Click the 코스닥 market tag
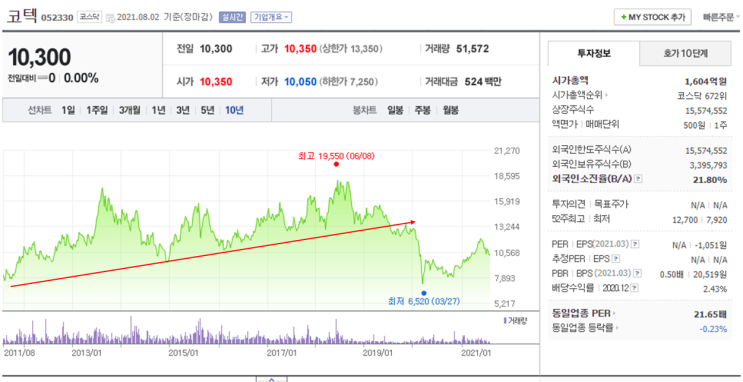The width and height of the screenshot is (743, 382). coord(89,17)
